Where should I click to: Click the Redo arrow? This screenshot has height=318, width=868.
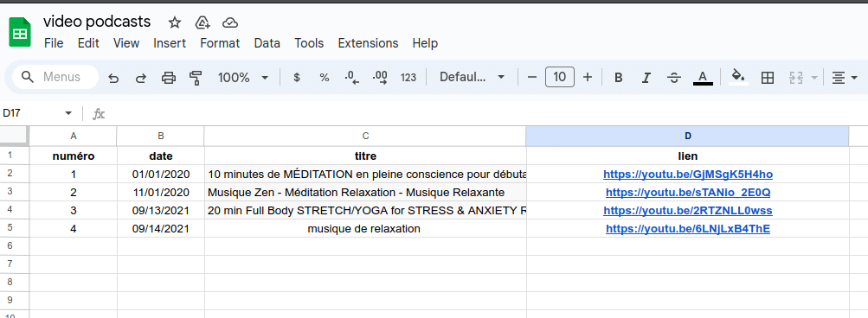[141, 78]
